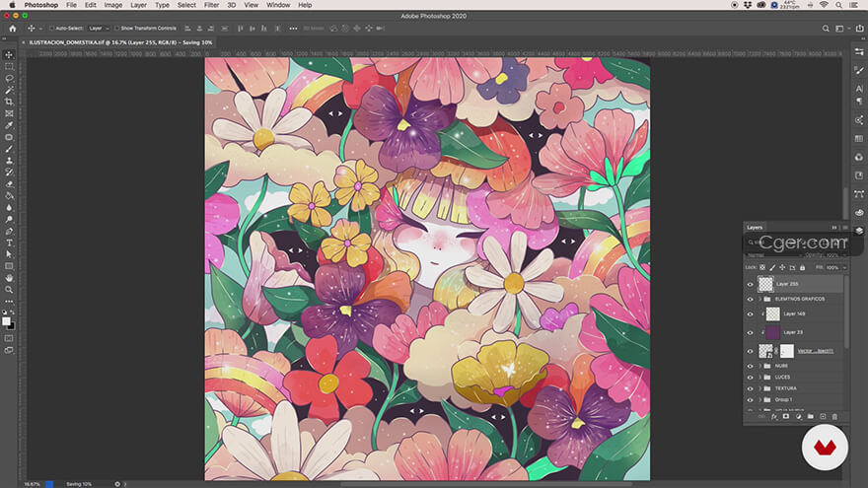Open the Image menu
The image size is (868, 488).
point(112,5)
